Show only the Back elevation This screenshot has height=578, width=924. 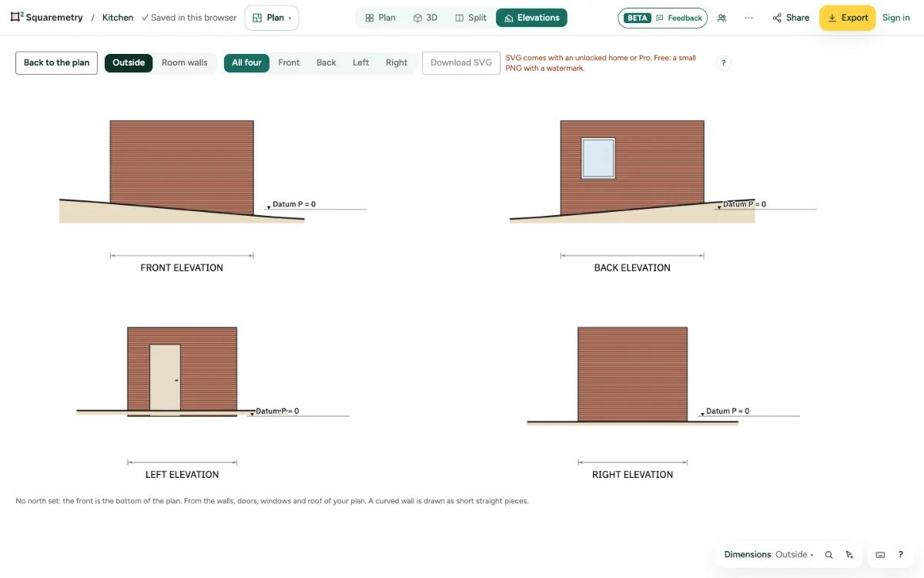[x=326, y=63]
